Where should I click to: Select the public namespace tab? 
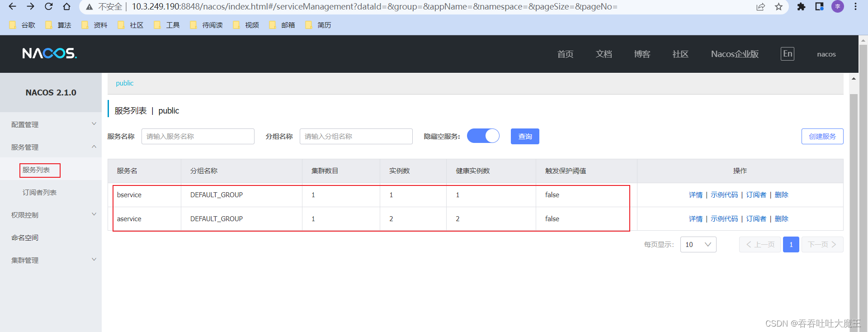[125, 83]
